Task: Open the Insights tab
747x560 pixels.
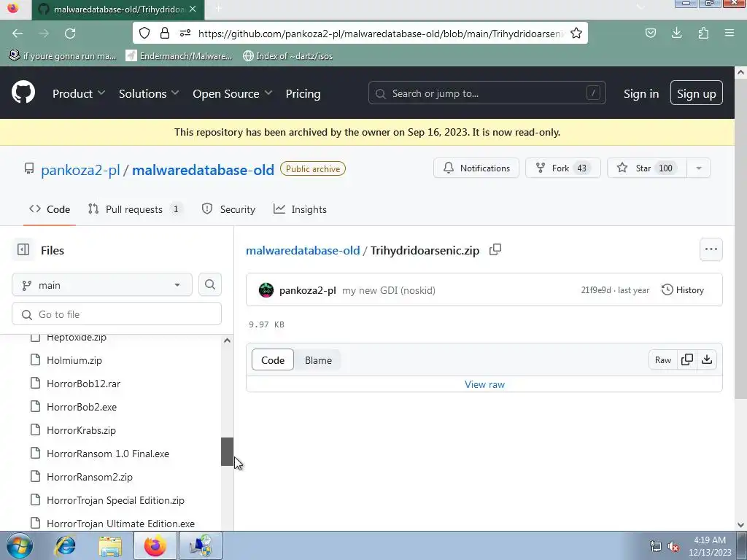Action: click(x=300, y=209)
